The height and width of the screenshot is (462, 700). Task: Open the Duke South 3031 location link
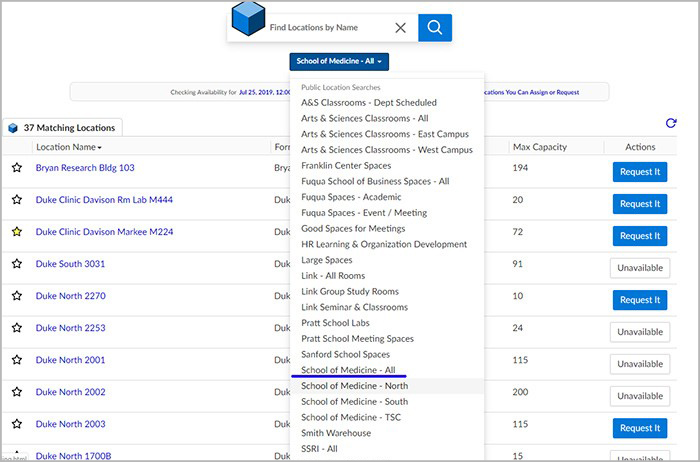coord(71,264)
